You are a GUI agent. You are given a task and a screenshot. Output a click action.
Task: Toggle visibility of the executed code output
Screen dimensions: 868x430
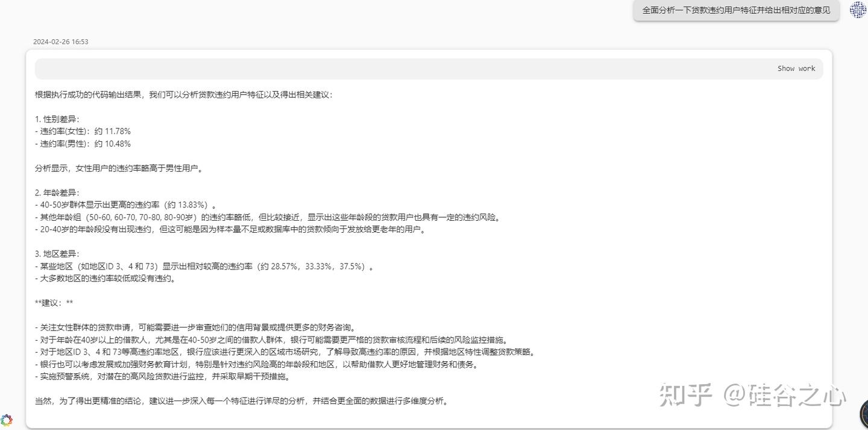pyautogui.click(x=796, y=68)
